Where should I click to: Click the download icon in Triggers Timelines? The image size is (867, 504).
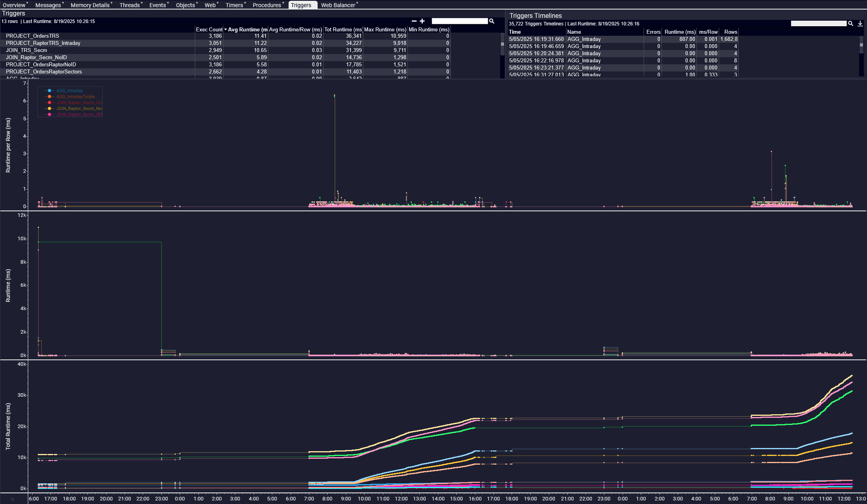860,23
